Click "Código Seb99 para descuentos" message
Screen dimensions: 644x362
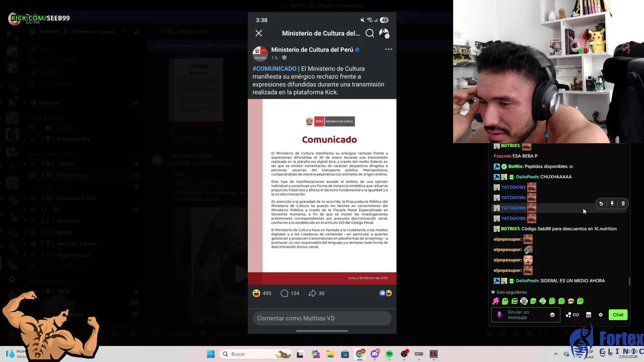click(569, 229)
